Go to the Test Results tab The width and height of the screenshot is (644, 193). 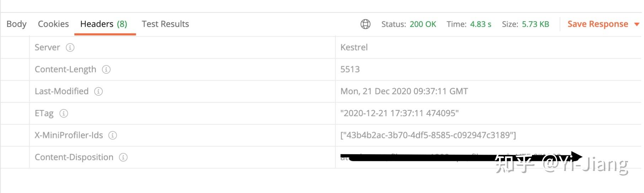(165, 24)
